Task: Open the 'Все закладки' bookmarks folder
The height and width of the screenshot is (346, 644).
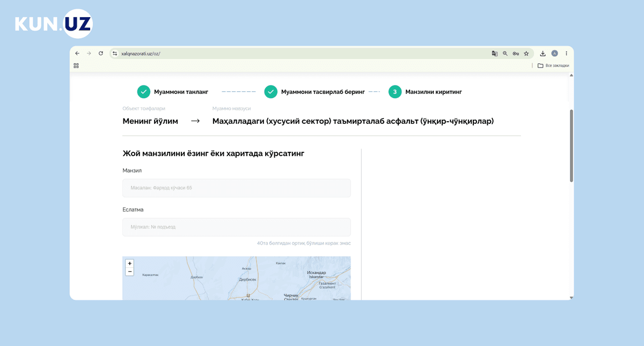Action: pos(553,65)
